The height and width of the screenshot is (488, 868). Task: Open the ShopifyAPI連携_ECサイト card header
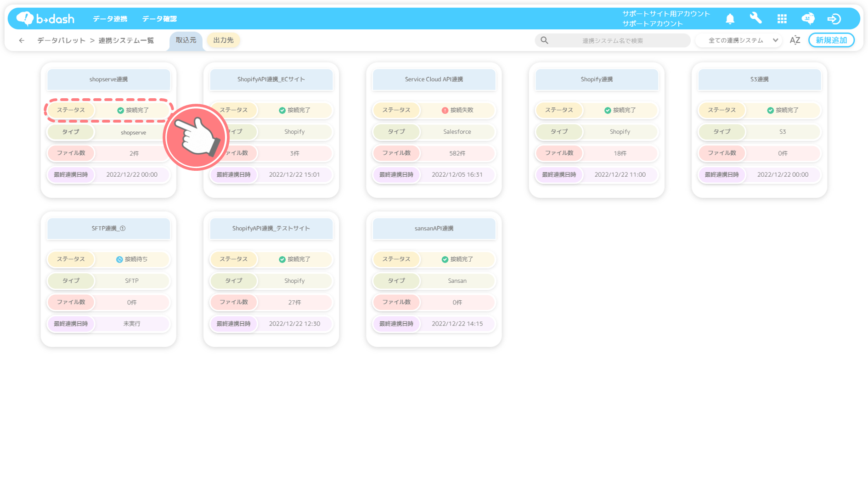pyautogui.click(x=271, y=79)
